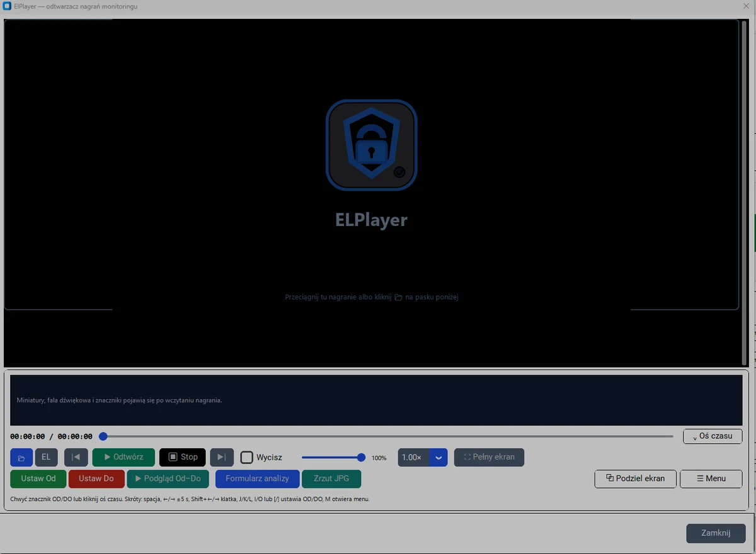Screen dimensions: 756x554
Task: Capture a frame with Zrzut JPG
Action: click(331, 478)
